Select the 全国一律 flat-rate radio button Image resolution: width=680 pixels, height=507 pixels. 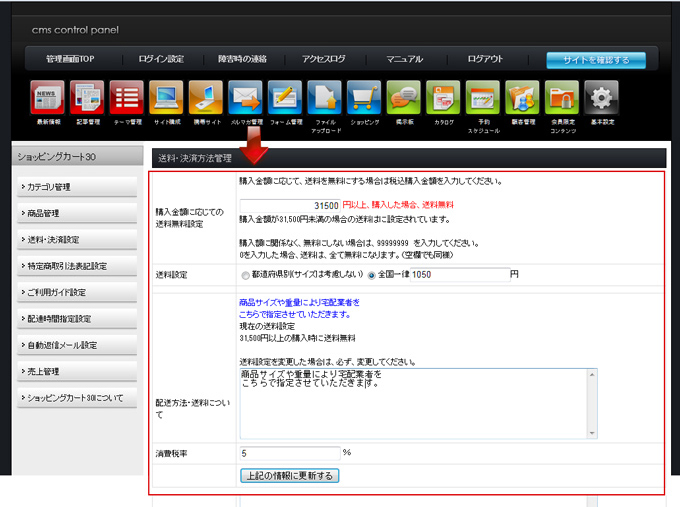(x=373, y=274)
